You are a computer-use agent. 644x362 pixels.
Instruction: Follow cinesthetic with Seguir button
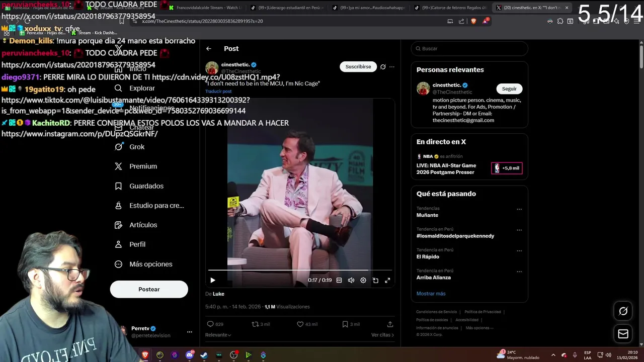(509, 88)
